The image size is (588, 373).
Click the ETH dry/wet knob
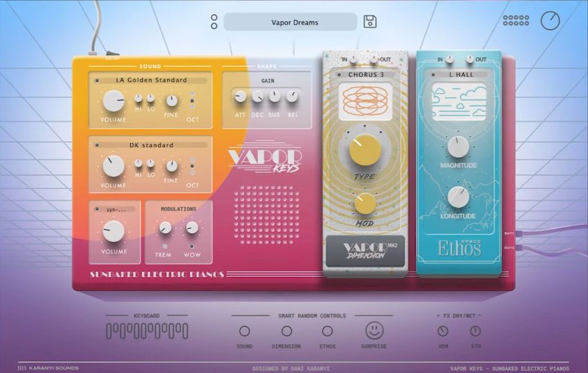point(475,331)
